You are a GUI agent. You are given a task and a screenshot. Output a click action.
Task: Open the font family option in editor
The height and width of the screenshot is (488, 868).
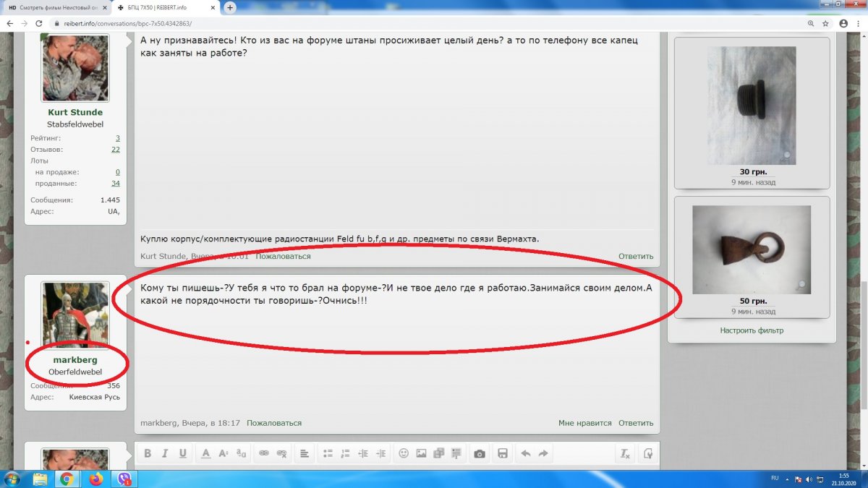[x=241, y=453]
